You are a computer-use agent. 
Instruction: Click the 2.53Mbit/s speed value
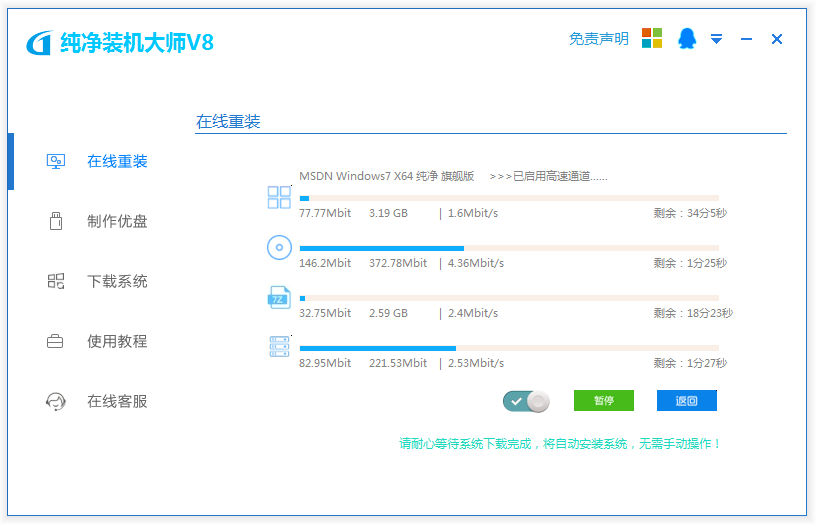coord(476,363)
